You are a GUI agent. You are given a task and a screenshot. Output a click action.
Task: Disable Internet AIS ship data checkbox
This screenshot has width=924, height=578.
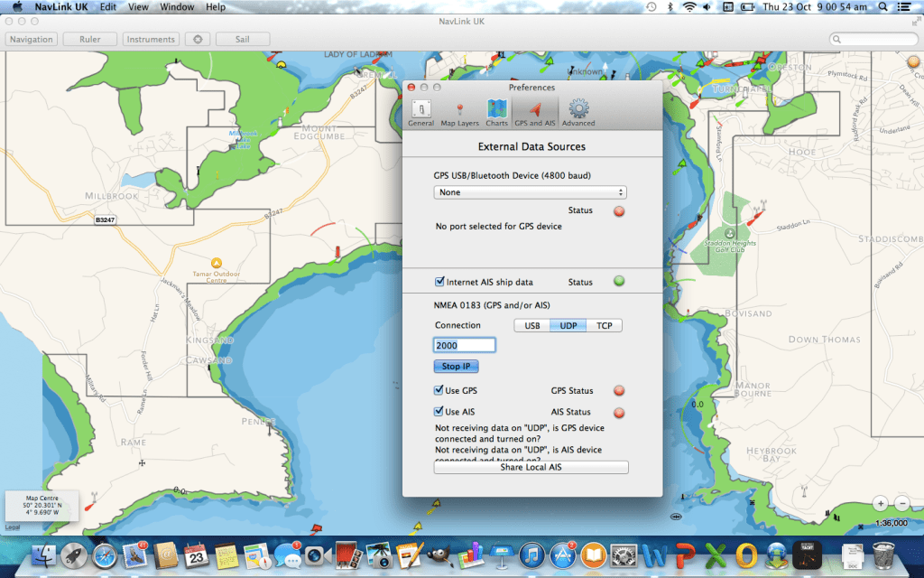[439, 282]
